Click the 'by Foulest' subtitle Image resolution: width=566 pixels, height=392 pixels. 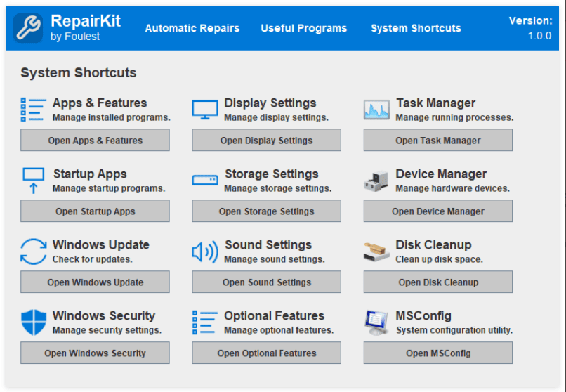pos(75,37)
